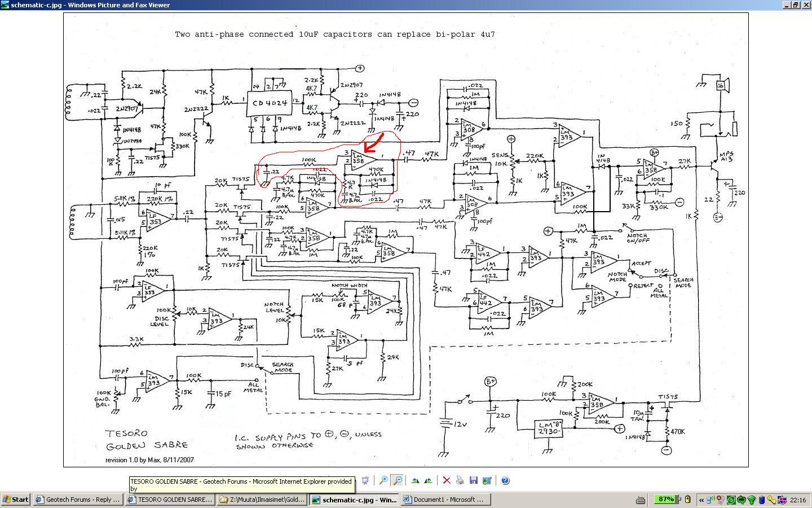
Task: Click the Zoom In magnifier
Action: click(383, 480)
